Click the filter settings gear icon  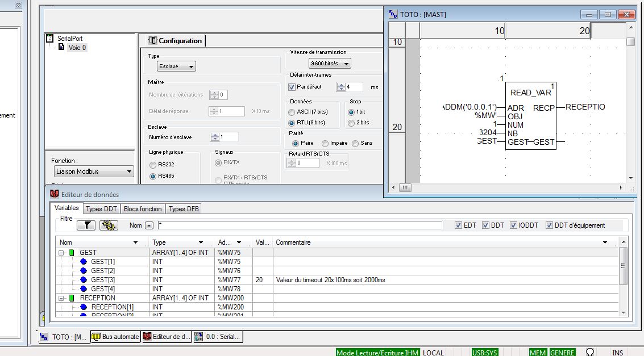(108, 225)
